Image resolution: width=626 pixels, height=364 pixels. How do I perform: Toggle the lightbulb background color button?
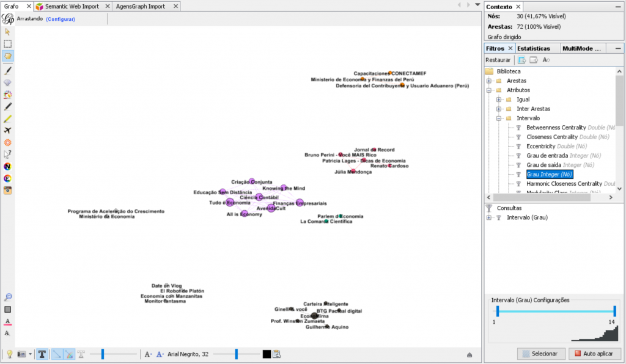(10, 354)
